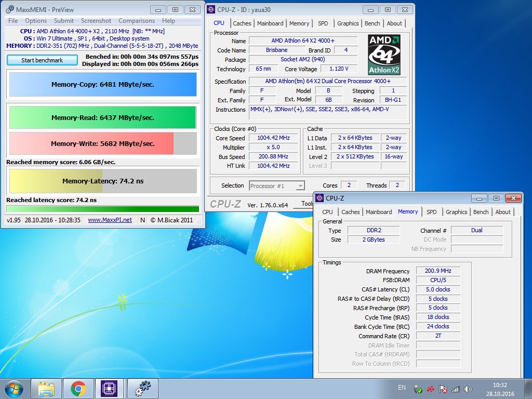
Task: Click the Start benchmark button
Action: pos(42,60)
